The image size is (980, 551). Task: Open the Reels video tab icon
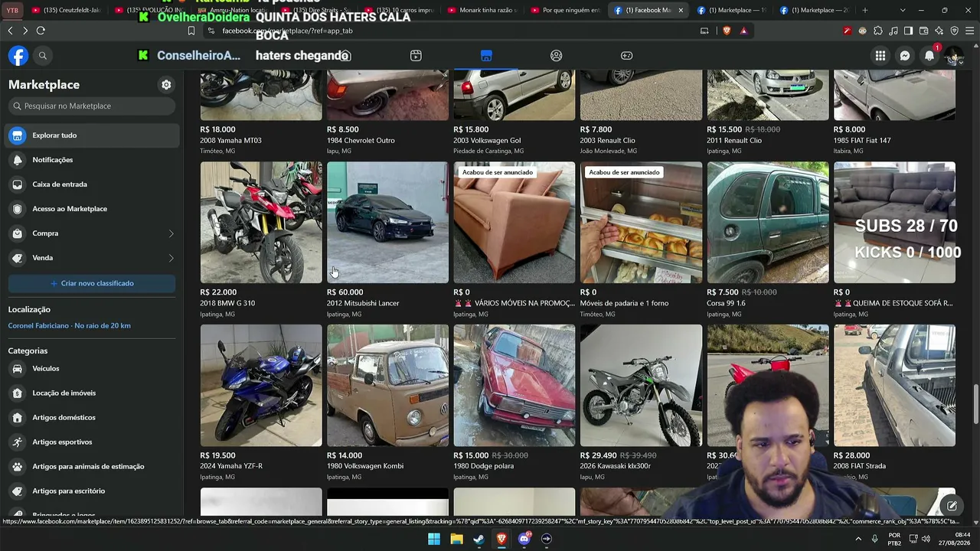(x=416, y=56)
